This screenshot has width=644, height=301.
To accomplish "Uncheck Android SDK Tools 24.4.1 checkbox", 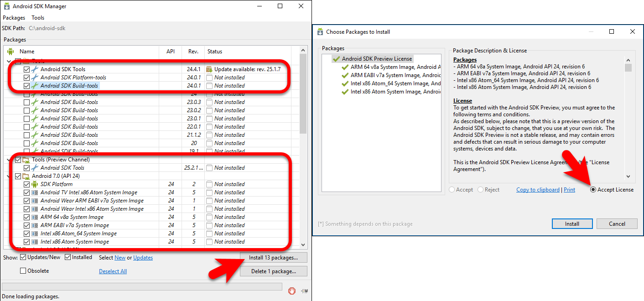I will click(26, 69).
